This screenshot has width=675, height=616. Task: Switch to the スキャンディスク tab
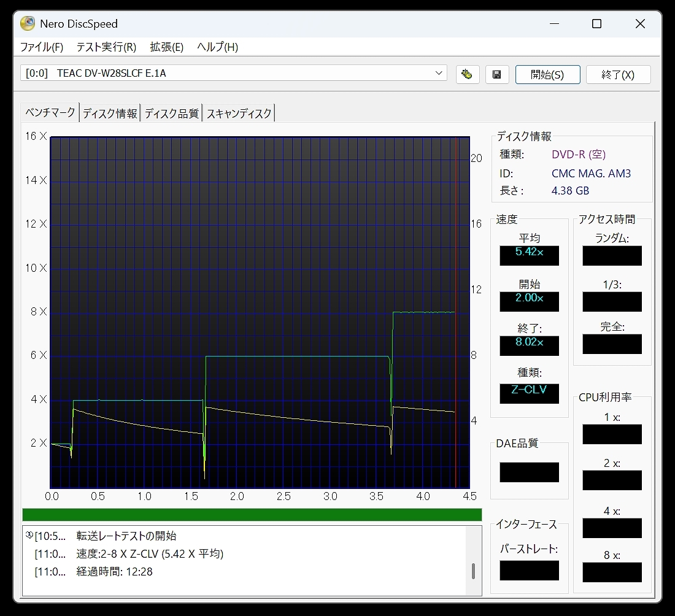[x=239, y=114]
